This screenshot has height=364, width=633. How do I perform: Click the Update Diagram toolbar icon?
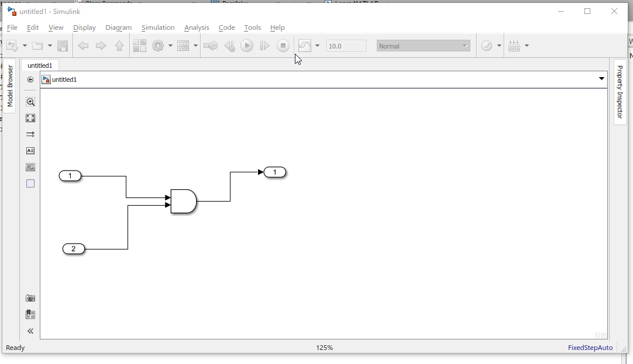pos(211,46)
